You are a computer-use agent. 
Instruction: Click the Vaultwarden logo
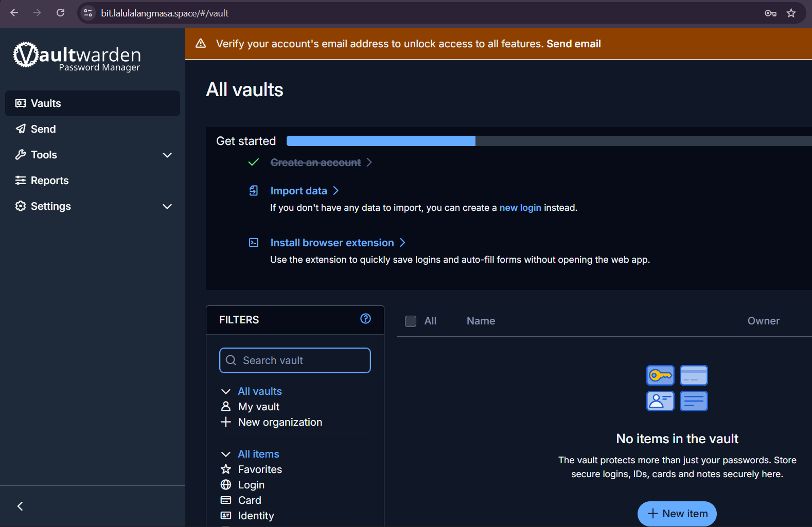[77, 57]
